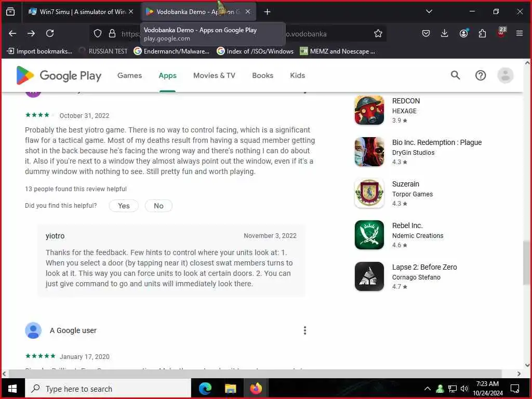Open the Firefox View icon

point(10,12)
